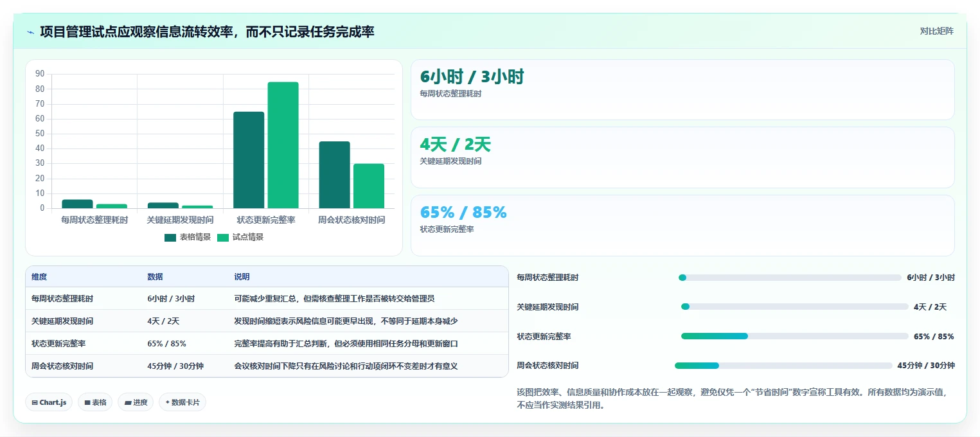The width and height of the screenshot is (980, 437).
Task: Click the 45分钟 / 30分钟 progress value
Action: tap(926, 366)
